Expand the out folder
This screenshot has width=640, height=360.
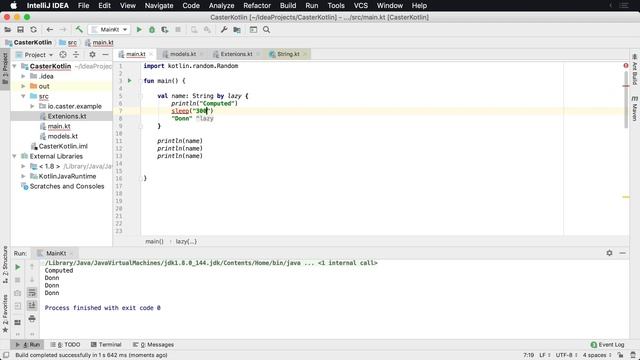(23, 86)
